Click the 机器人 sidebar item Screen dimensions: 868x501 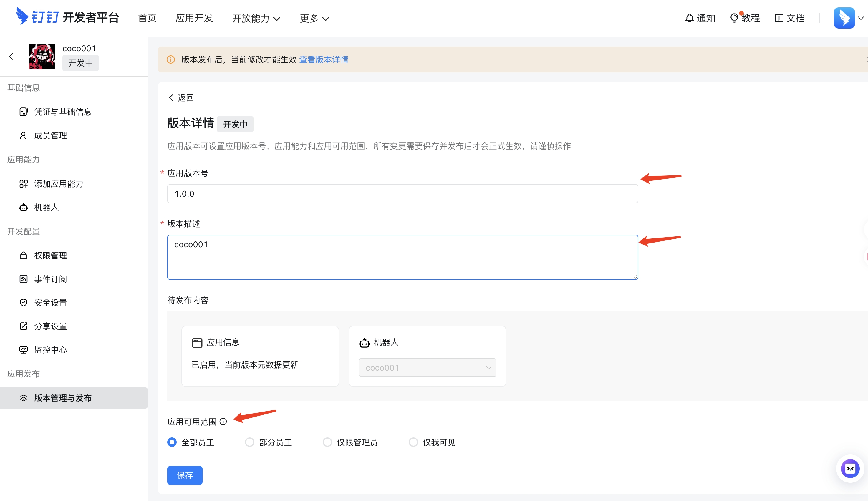(x=46, y=207)
